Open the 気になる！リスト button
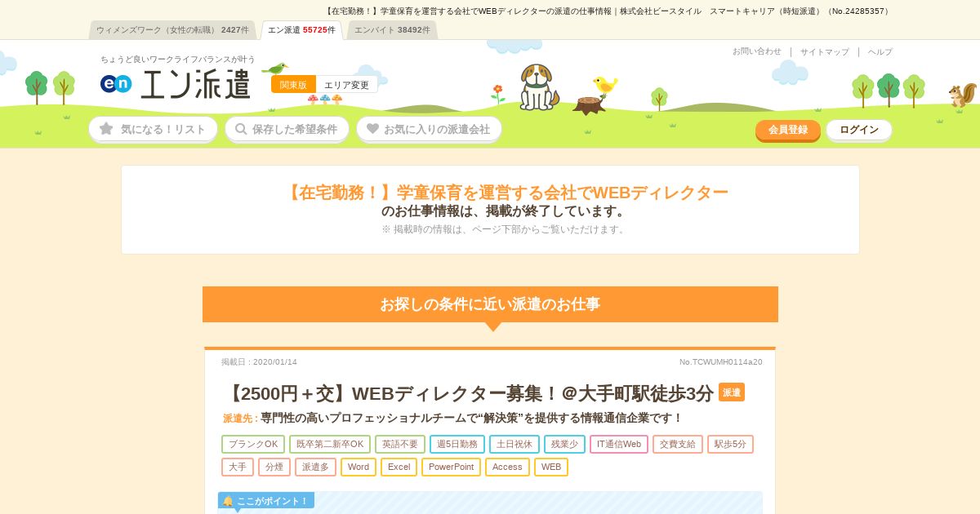 [154, 129]
